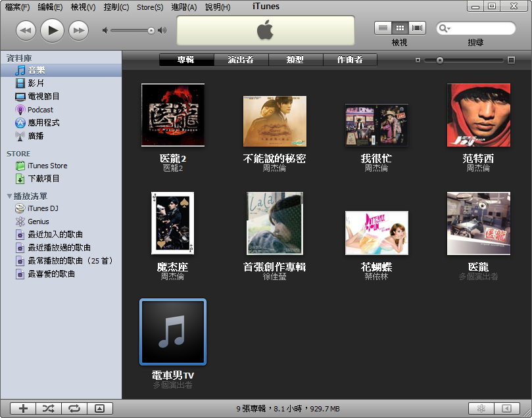Select 音樂 in the library sidebar
The image size is (532, 418).
[61, 70]
